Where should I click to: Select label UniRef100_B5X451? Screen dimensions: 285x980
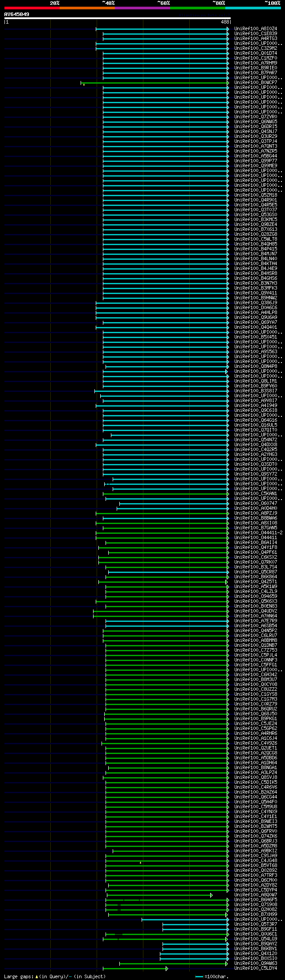click(x=256, y=337)
